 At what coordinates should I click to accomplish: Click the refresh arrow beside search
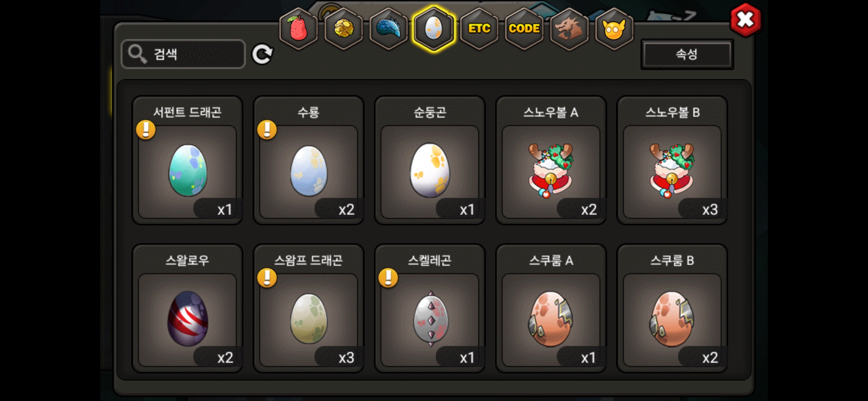tap(262, 55)
